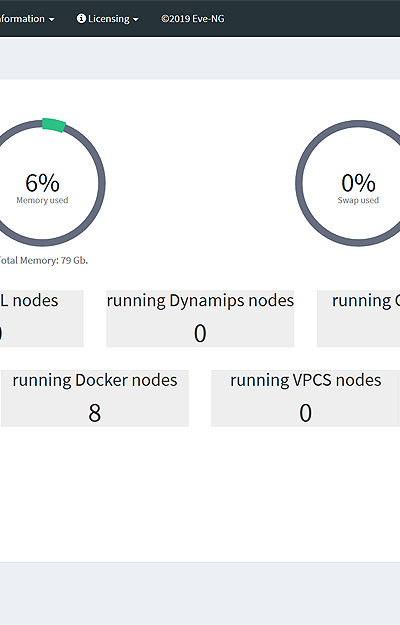Image resolution: width=400 pixels, height=625 pixels.
Task: Click the ©2019 Eve-NG text
Action: click(192, 19)
